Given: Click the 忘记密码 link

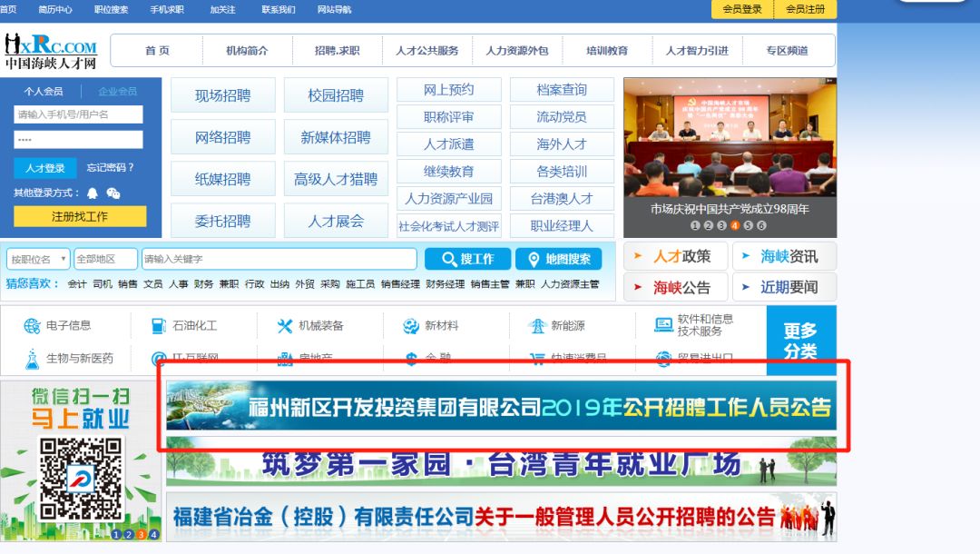Looking at the screenshot, I should pyautogui.click(x=110, y=168).
